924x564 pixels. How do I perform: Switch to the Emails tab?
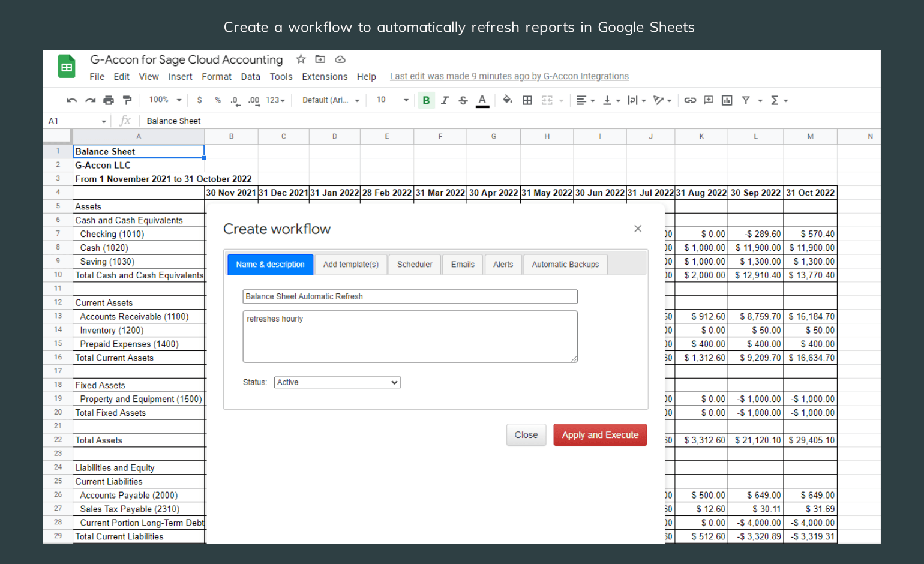tap(463, 265)
